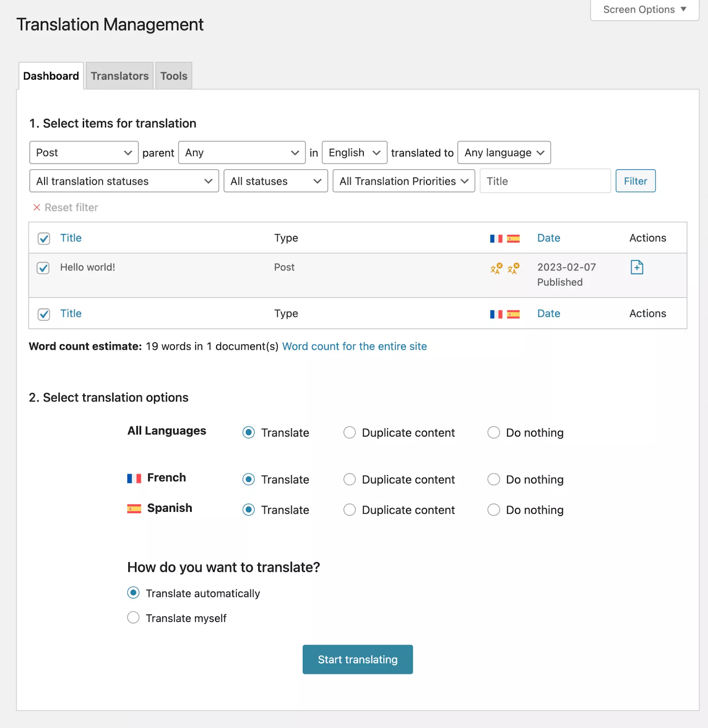Image resolution: width=708 pixels, height=728 pixels.
Task: Click French translation status icon for Hello world!
Action: (x=496, y=268)
